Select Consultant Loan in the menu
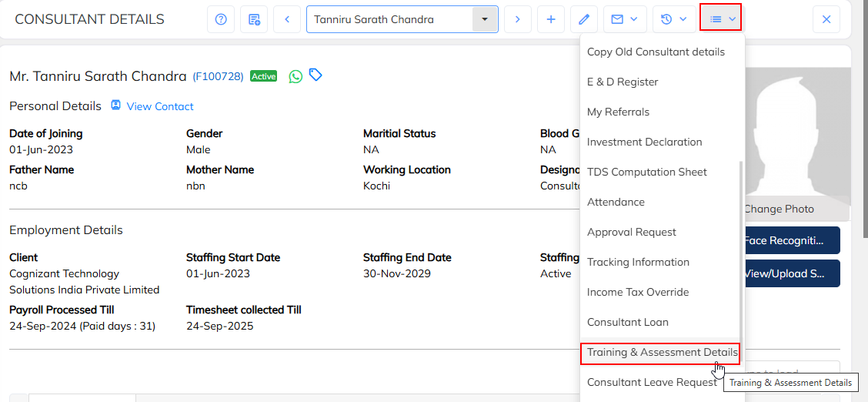 point(627,322)
